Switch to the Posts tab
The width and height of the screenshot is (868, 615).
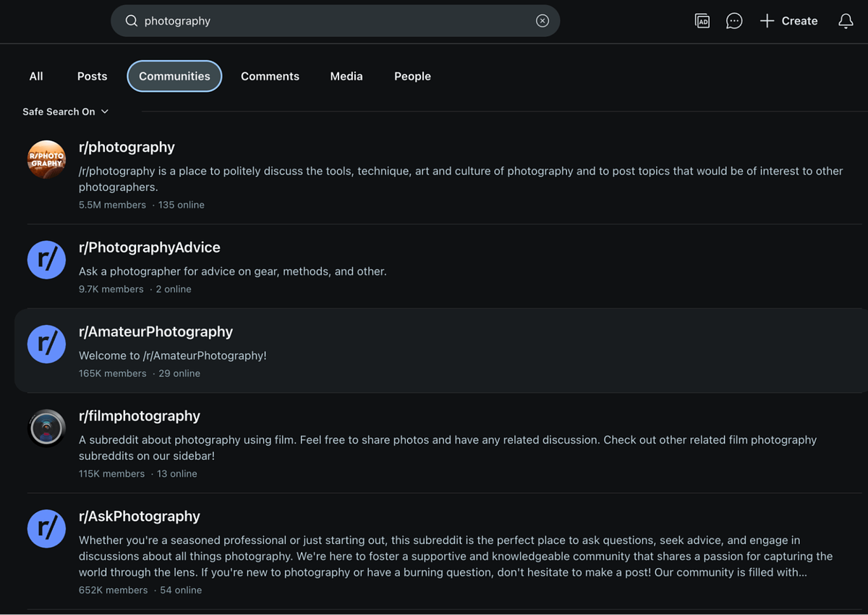click(x=92, y=76)
